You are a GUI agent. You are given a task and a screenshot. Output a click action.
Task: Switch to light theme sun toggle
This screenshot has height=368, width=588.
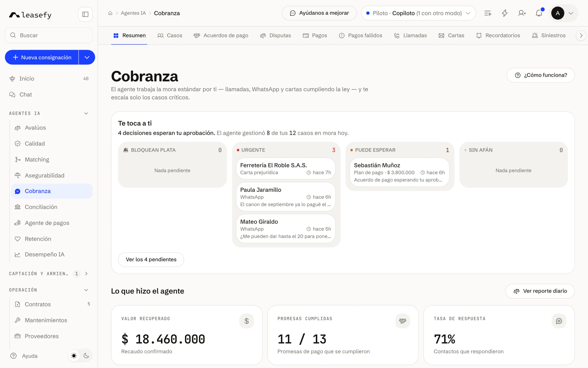[x=74, y=356]
